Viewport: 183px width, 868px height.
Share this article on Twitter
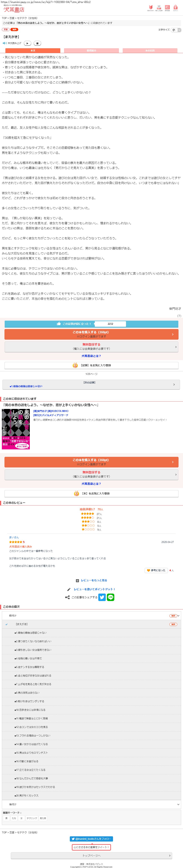point(102,597)
